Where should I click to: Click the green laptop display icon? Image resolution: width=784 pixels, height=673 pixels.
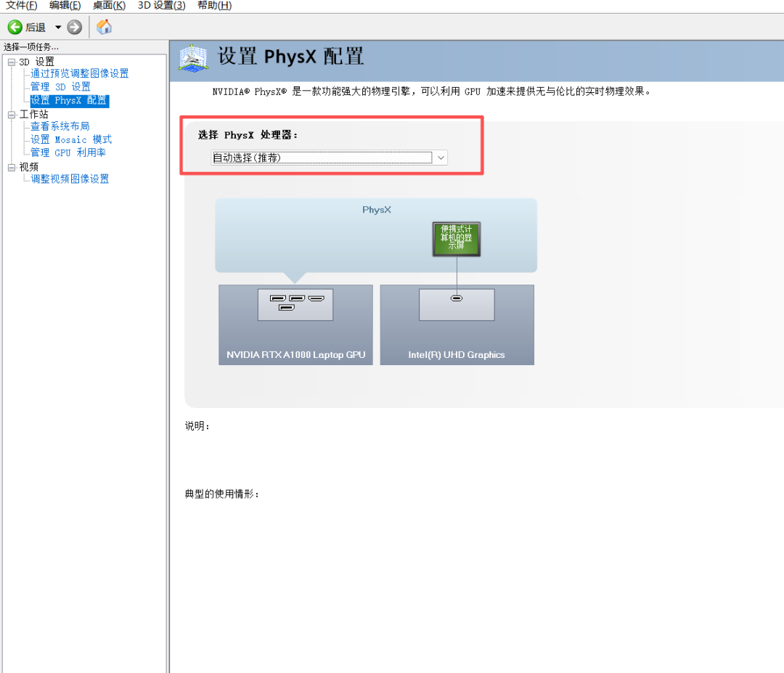457,239
